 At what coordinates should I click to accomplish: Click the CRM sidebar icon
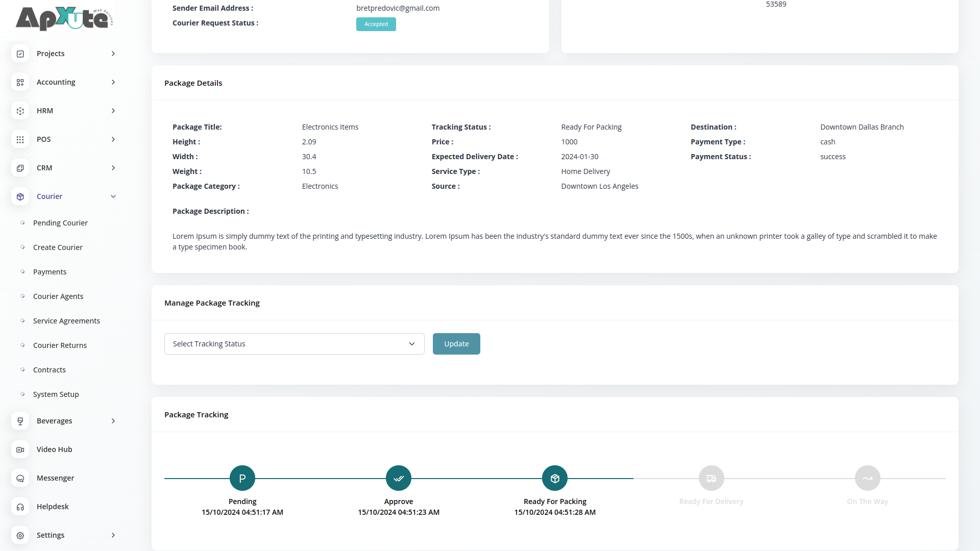click(20, 168)
